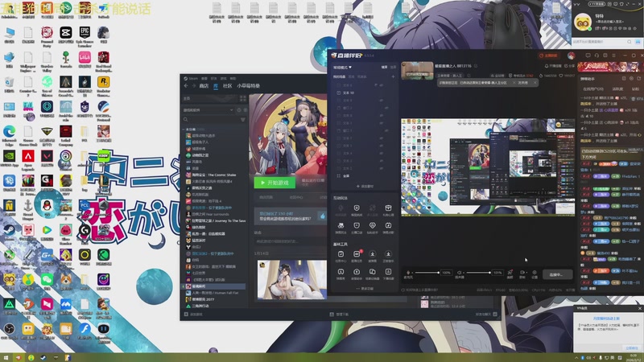
Task: Open the Steam screenshot thumbnail dated 1月14日
Action: tap(291, 279)
